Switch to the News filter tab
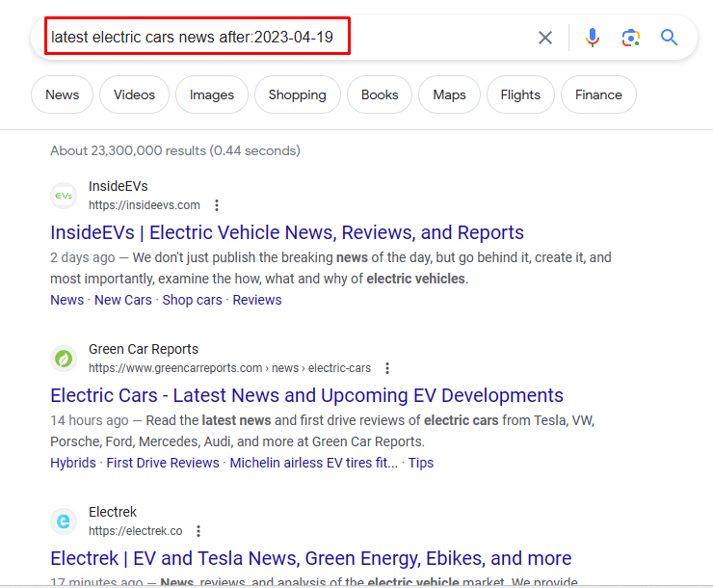Viewport: 713px width, 588px height. click(x=63, y=94)
